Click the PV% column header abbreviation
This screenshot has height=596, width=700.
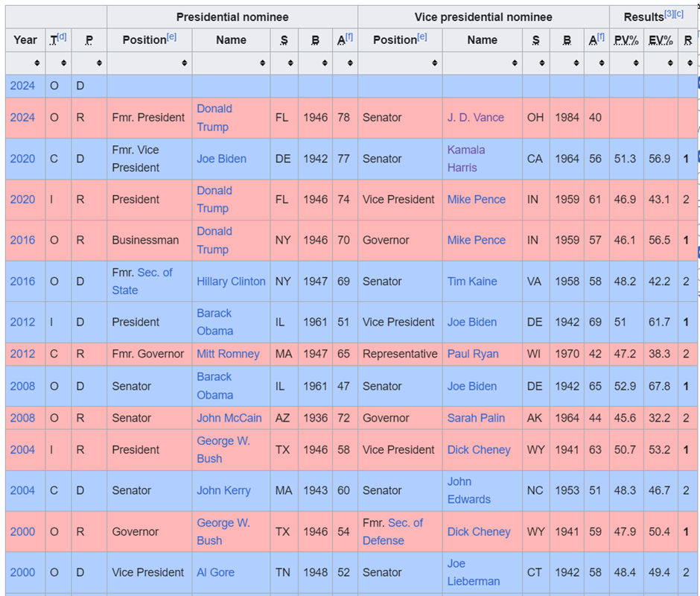point(626,40)
